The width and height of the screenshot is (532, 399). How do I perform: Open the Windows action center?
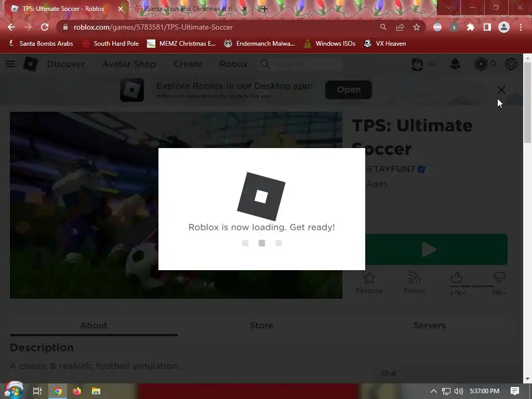[515, 391]
